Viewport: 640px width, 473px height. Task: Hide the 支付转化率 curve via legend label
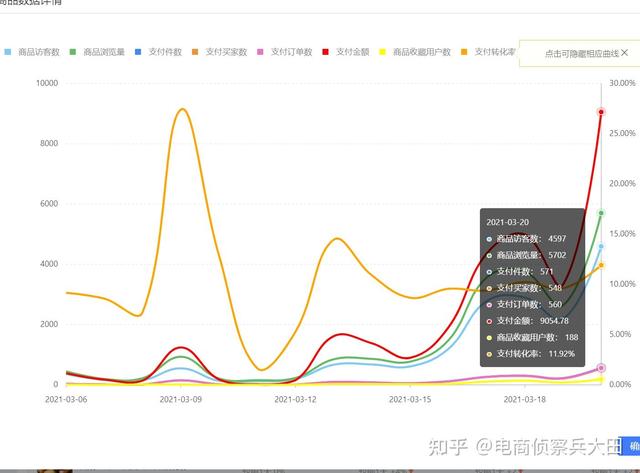coord(495,52)
